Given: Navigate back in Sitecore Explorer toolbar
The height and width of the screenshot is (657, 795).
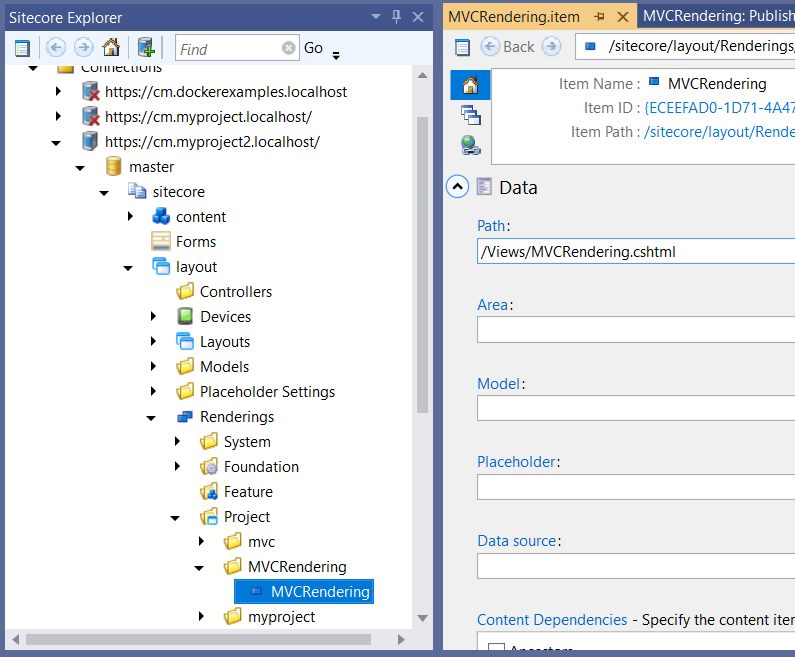Looking at the screenshot, I should (56, 48).
